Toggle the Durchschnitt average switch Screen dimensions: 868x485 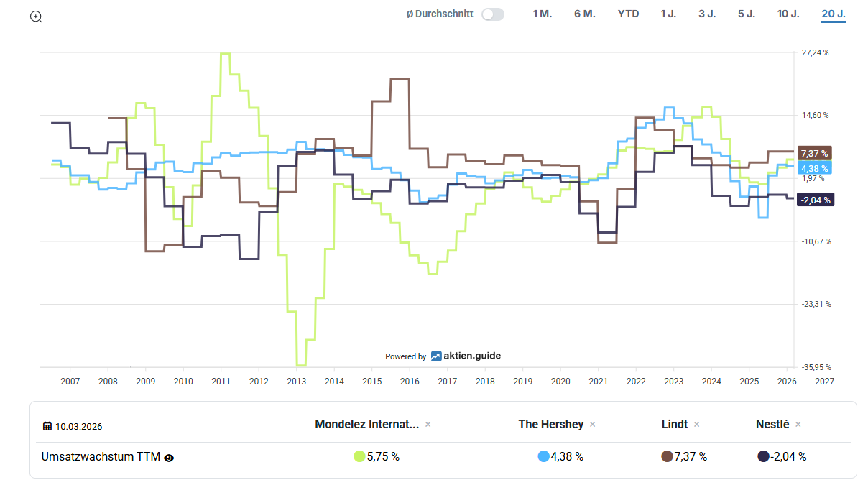(x=492, y=14)
